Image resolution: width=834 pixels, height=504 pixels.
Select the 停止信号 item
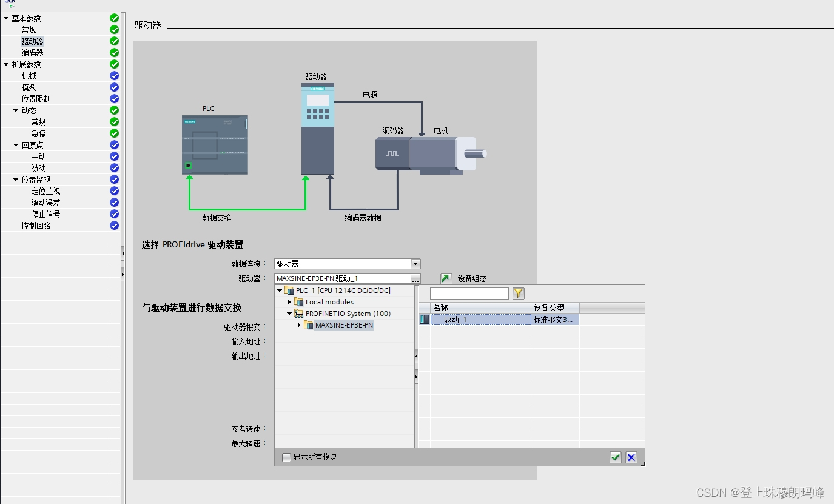point(45,214)
